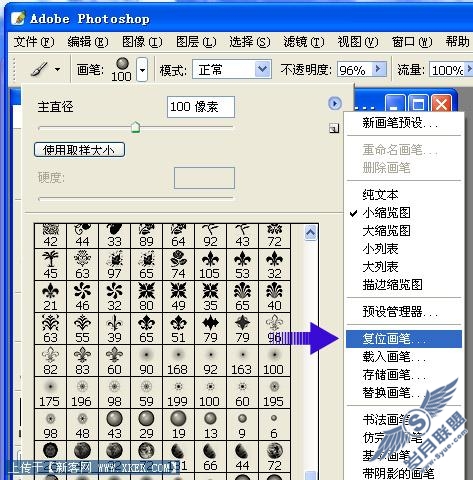Click the 主直径 100 像素 field
The width and height of the screenshot is (473, 480).
[x=201, y=107]
